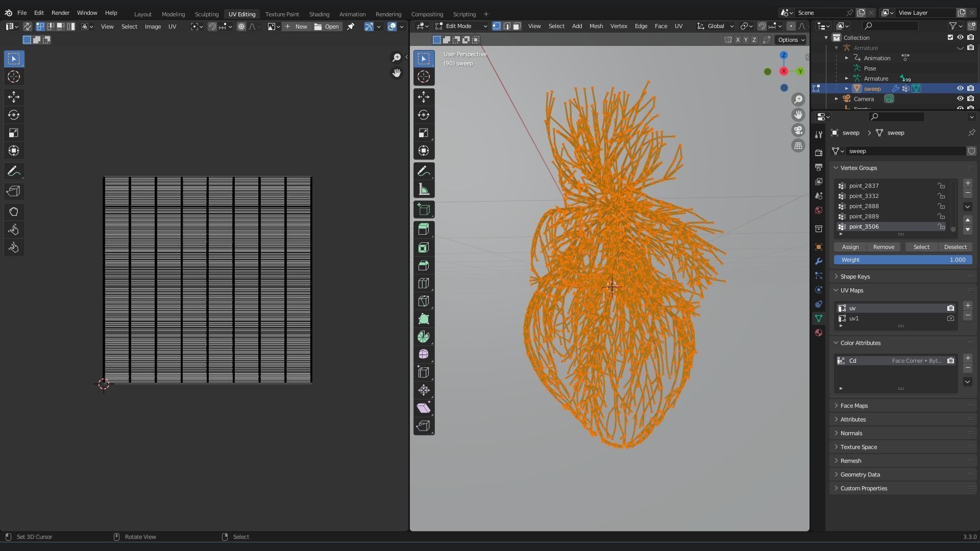This screenshot has width=980, height=551.
Task: Select the Scale tool in 3D viewport toolbar
Action: coord(424,133)
